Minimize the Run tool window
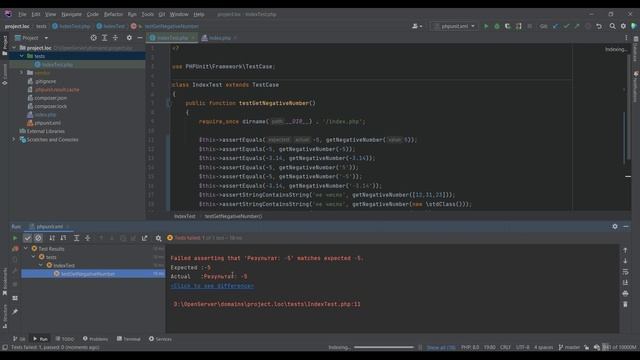640x360 pixels. point(626,226)
